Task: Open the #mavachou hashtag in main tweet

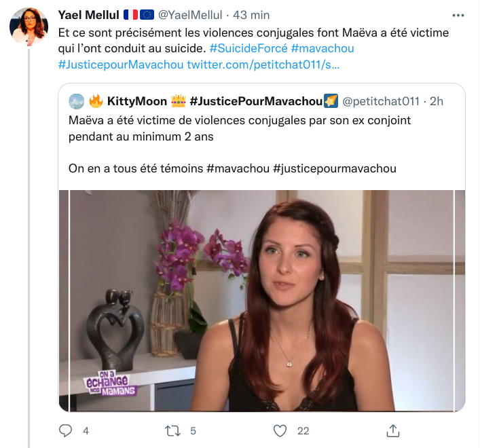Action: pyautogui.click(x=322, y=48)
